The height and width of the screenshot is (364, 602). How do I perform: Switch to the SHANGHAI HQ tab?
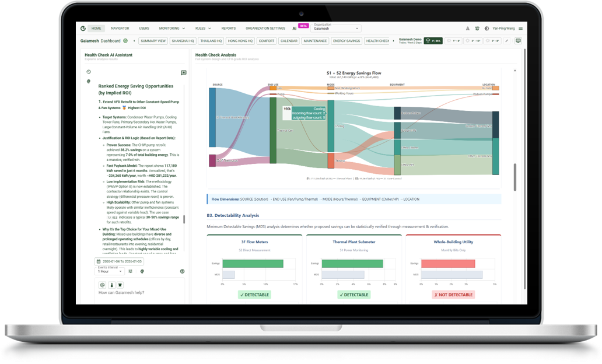coord(183,41)
